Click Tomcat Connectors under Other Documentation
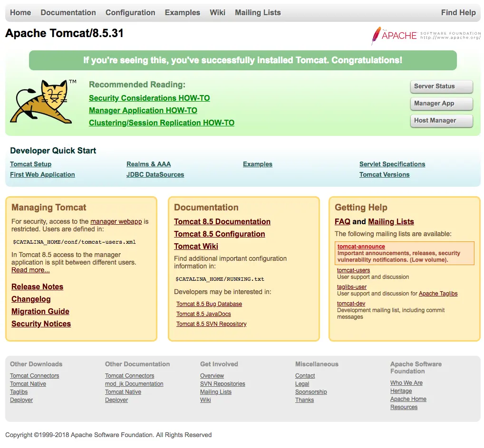This screenshot has width=484, height=448. click(x=129, y=375)
